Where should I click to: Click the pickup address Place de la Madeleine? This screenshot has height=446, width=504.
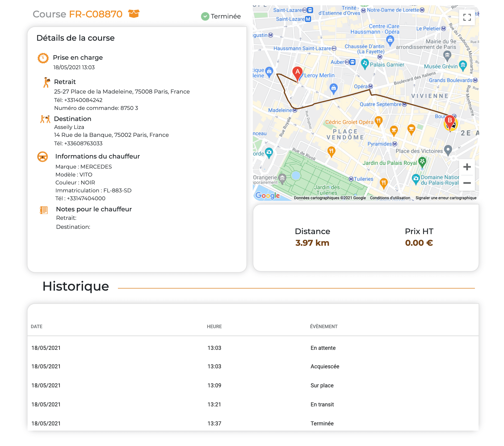[122, 92]
